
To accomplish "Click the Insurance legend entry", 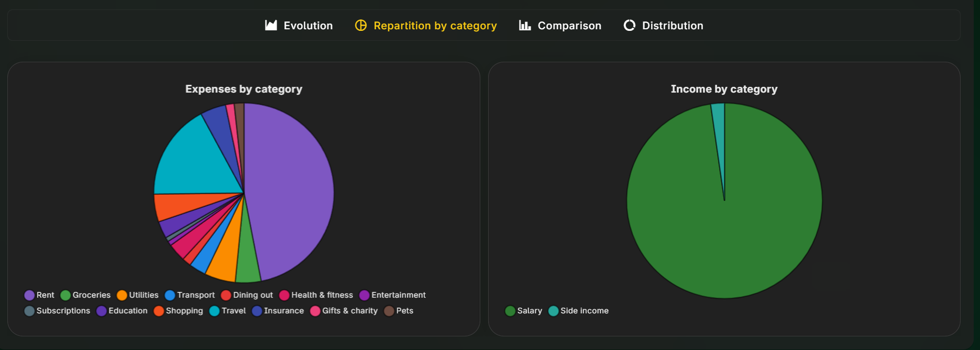I will click(x=278, y=310).
